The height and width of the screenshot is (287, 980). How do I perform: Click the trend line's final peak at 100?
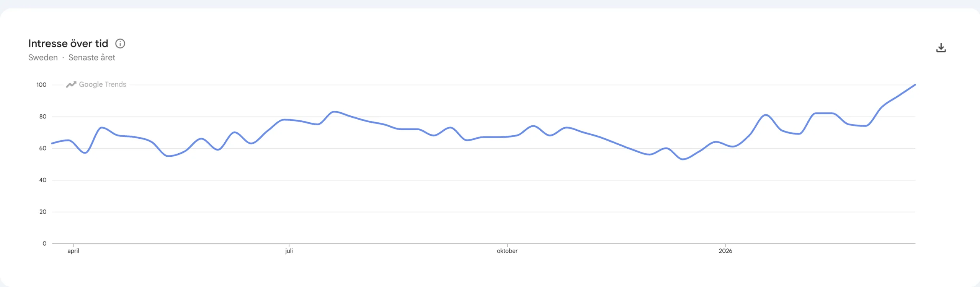pos(915,85)
